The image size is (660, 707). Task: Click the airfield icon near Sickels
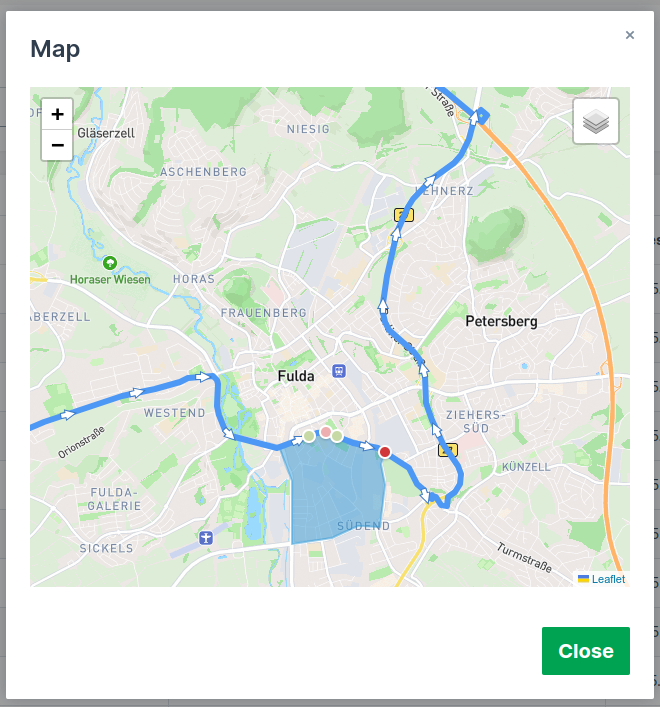(x=206, y=537)
